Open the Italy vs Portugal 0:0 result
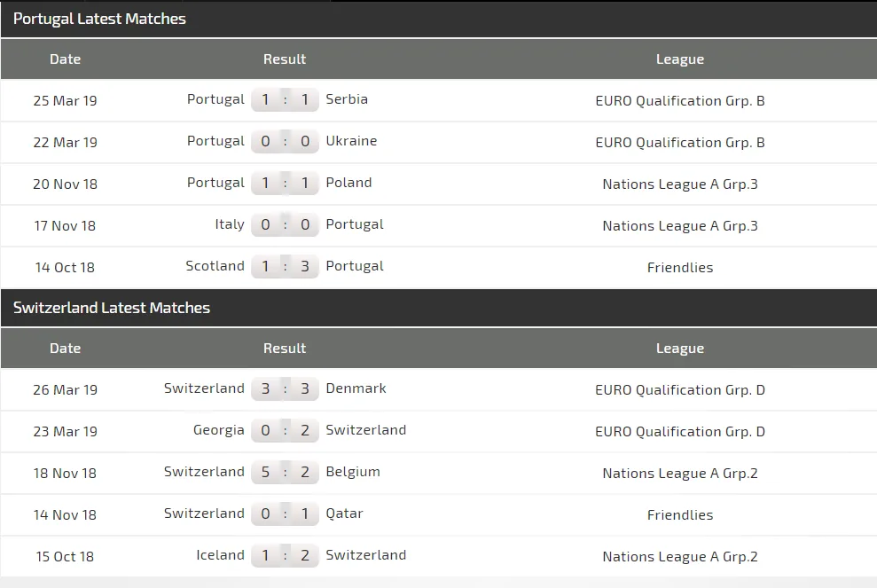The width and height of the screenshot is (877, 588). pyautogui.click(x=285, y=225)
